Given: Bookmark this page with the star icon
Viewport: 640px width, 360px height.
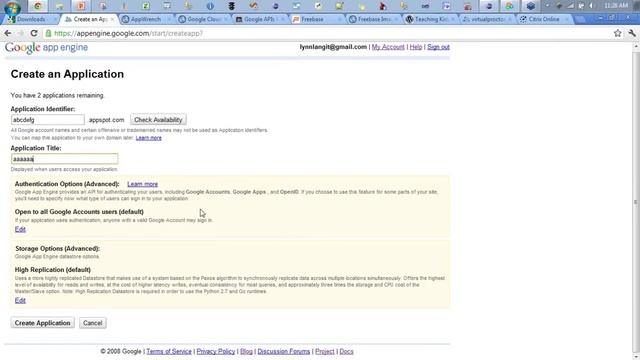Looking at the screenshot, I should point(618,33).
